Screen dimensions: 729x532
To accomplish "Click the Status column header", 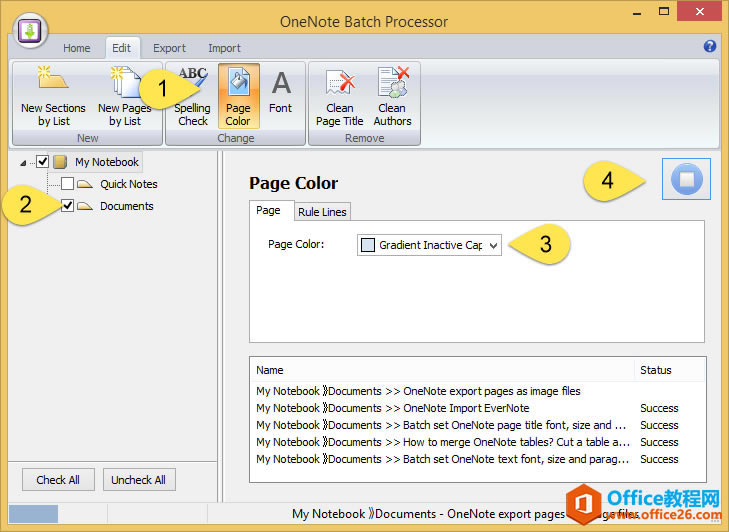I will click(656, 370).
